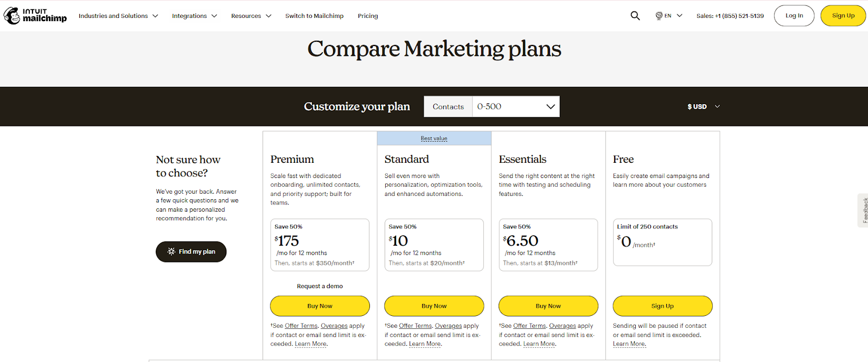The height and width of the screenshot is (362, 868).
Task: Open search using the magnifying glass icon
Action: 635,15
